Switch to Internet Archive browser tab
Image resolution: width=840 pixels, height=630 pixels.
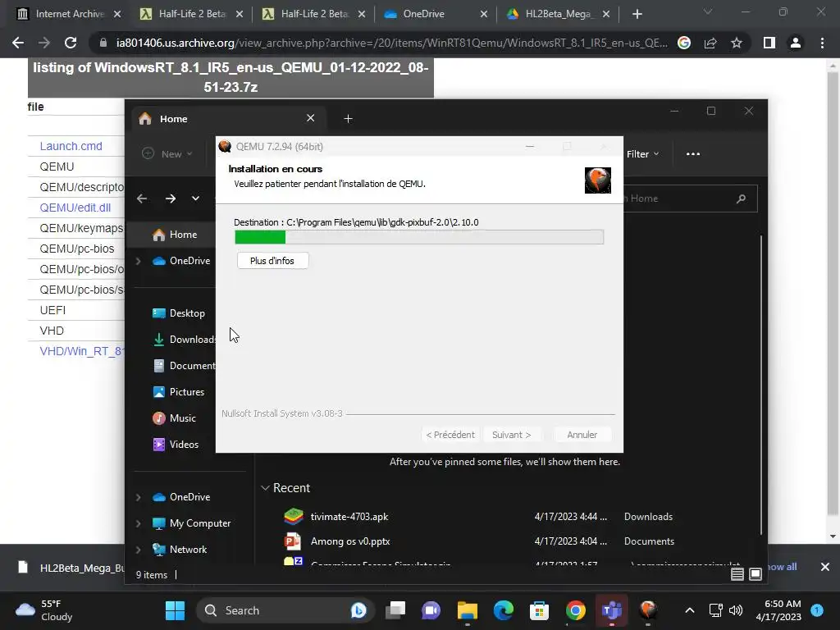coord(69,14)
